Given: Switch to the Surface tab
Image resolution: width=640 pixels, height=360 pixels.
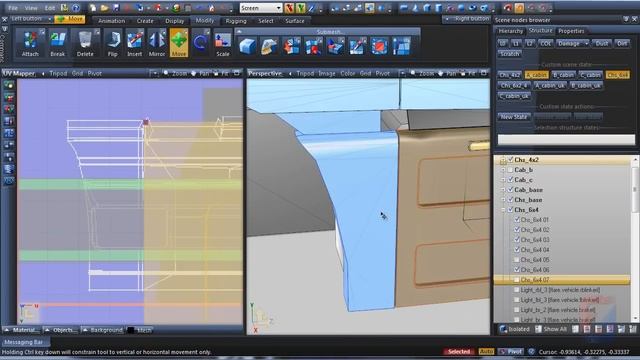Looking at the screenshot, I should click(295, 21).
